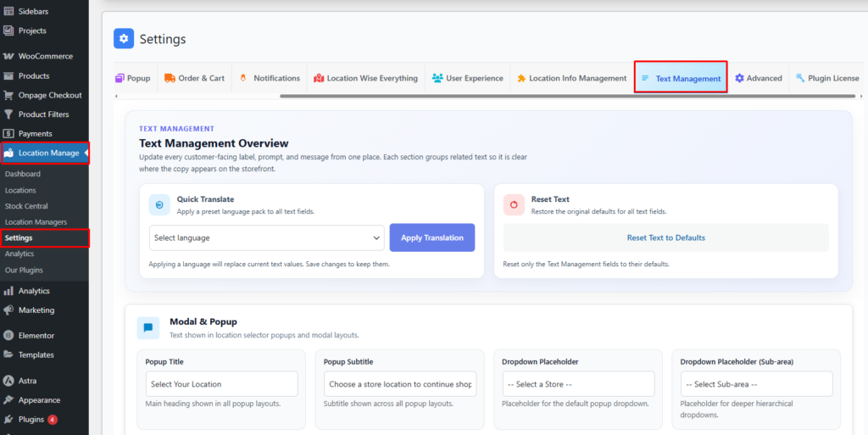Click the Astra theme icon
868x435 pixels.
click(x=8, y=381)
